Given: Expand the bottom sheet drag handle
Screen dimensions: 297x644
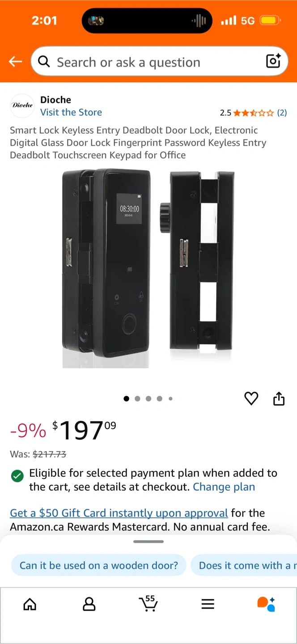Looking at the screenshot, I should tap(148, 542).
